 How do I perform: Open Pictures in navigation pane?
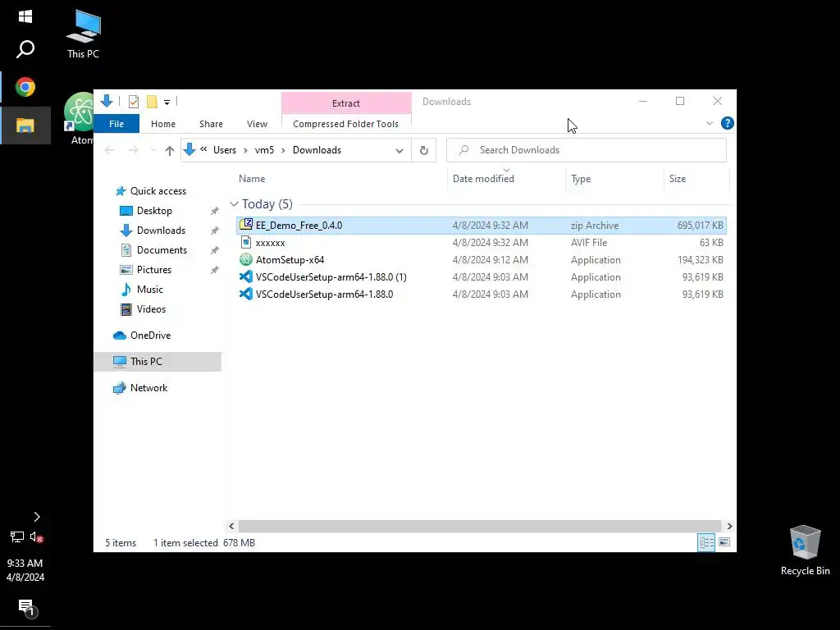coord(153,269)
